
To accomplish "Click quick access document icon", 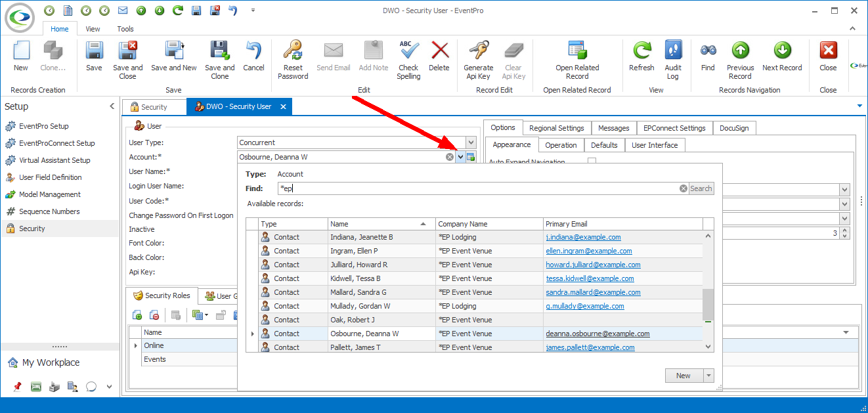I will click(x=68, y=11).
